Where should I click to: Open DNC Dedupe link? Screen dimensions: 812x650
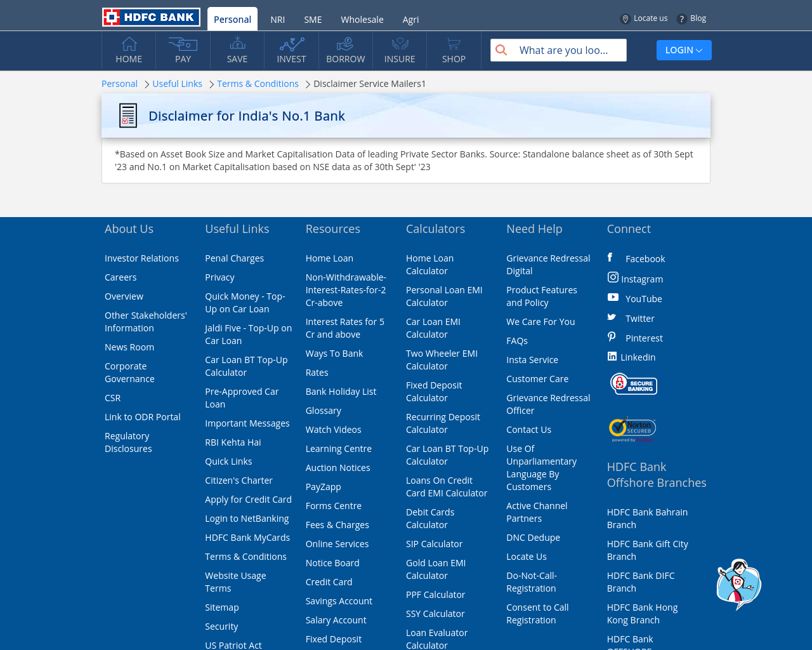(533, 538)
